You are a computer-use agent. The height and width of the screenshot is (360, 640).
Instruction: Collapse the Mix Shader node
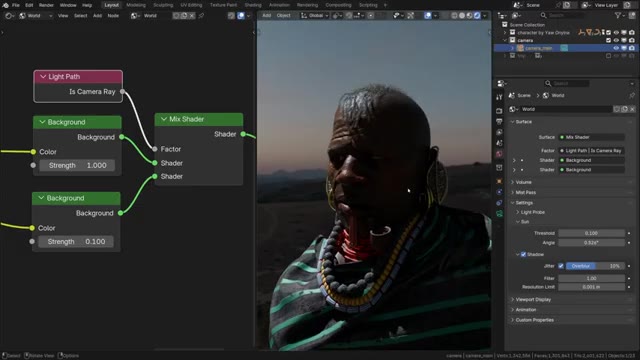164,119
